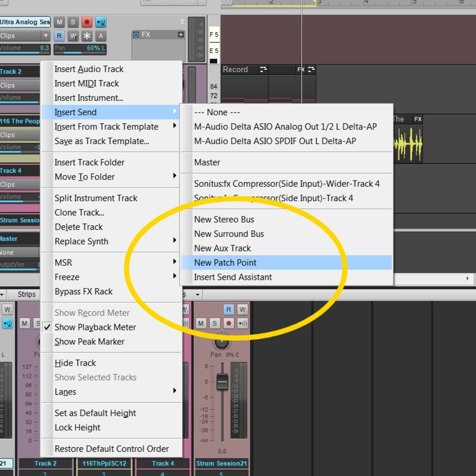Solo the Strum Session console strip
The height and width of the screenshot is (476, 476).
tap(215, 323)
